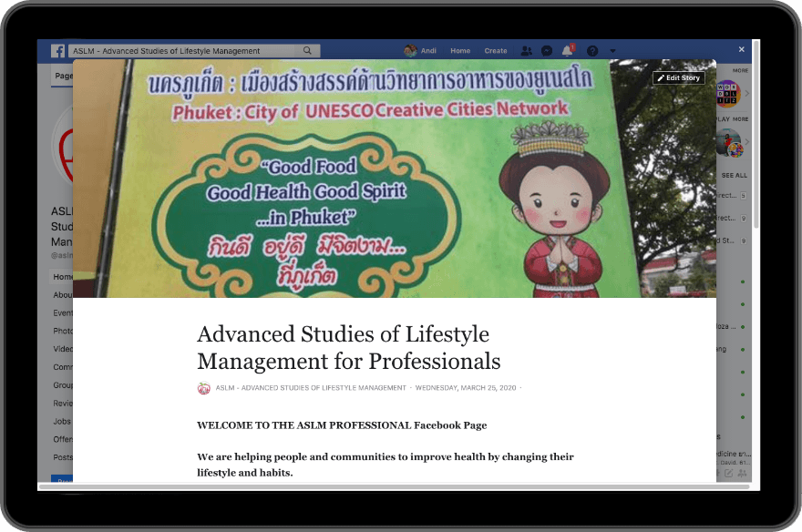Click the new message compose icon

[x=728, y=473]
